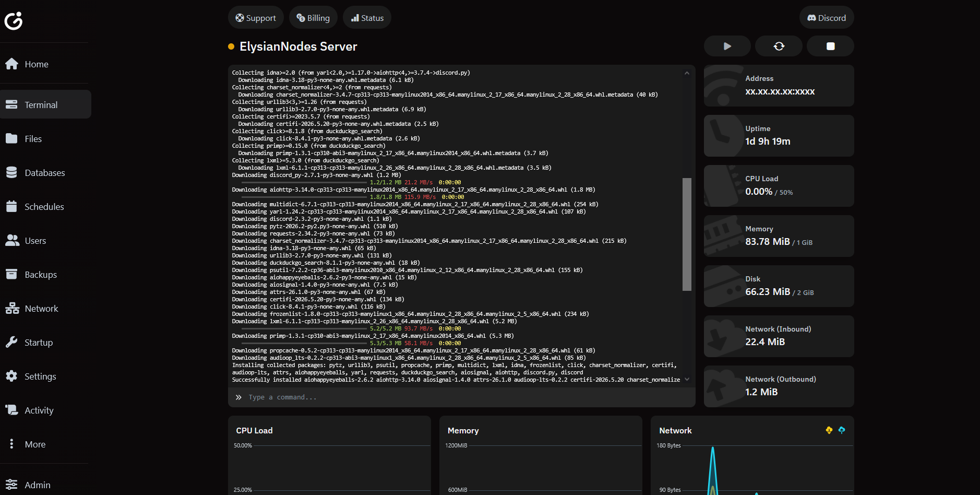The width and height of the screenshot is (980, 495).
Task: Stop the server with square button
Action: [830, 46]
